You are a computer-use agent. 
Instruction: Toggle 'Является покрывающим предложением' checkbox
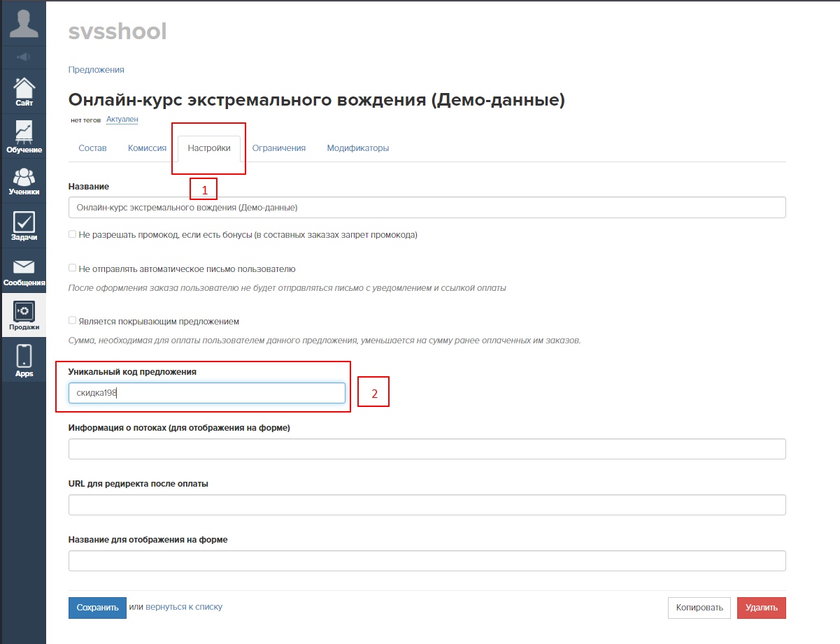pos(73,321)
